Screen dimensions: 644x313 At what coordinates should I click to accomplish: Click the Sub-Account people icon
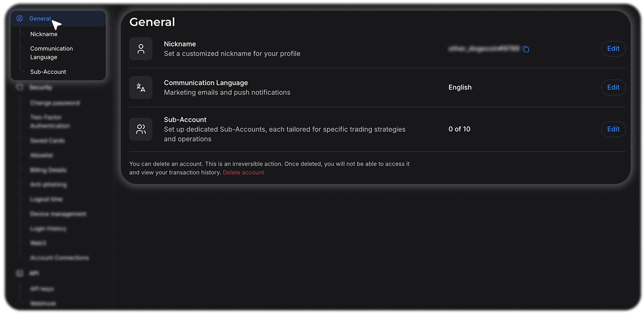[141, 129]
